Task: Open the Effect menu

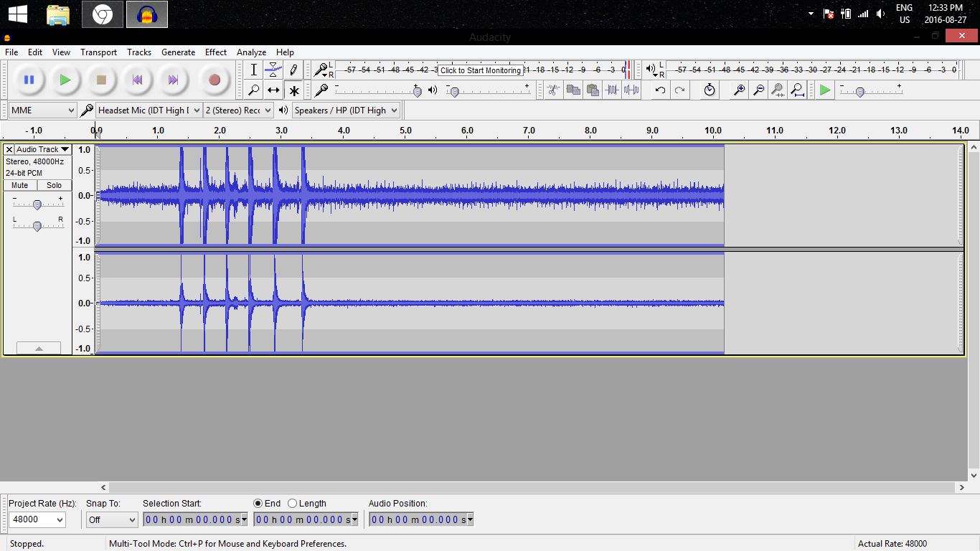Action: click(215, 52)
